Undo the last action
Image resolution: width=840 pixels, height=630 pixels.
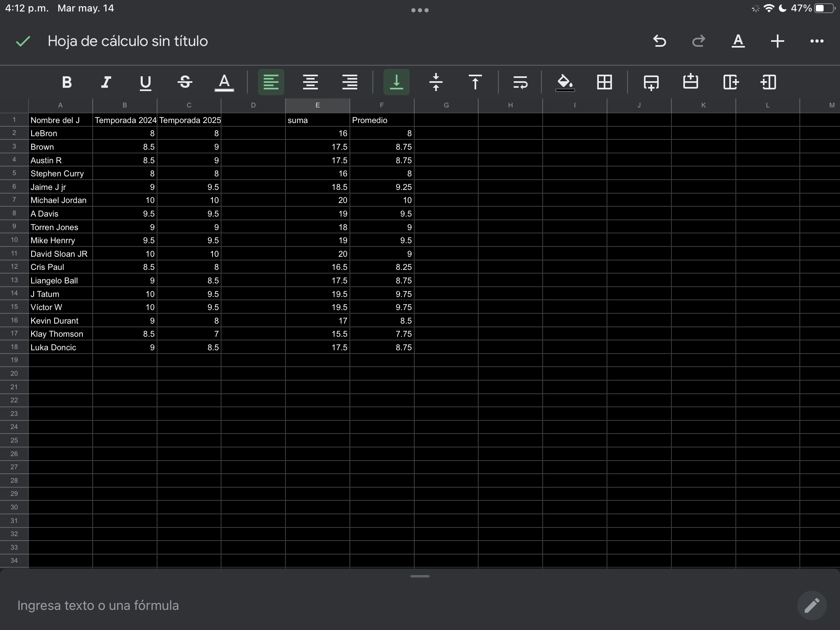[660, 41]
